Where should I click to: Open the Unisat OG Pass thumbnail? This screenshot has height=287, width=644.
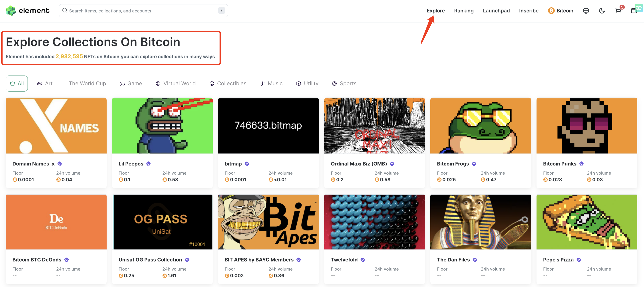point(162,222)
